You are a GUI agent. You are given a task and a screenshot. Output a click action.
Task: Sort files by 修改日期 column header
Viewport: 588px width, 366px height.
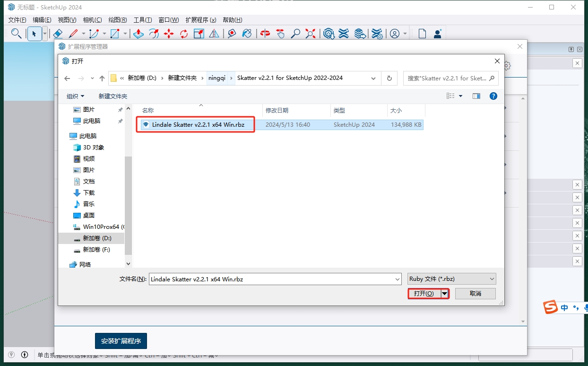point(277,111)
